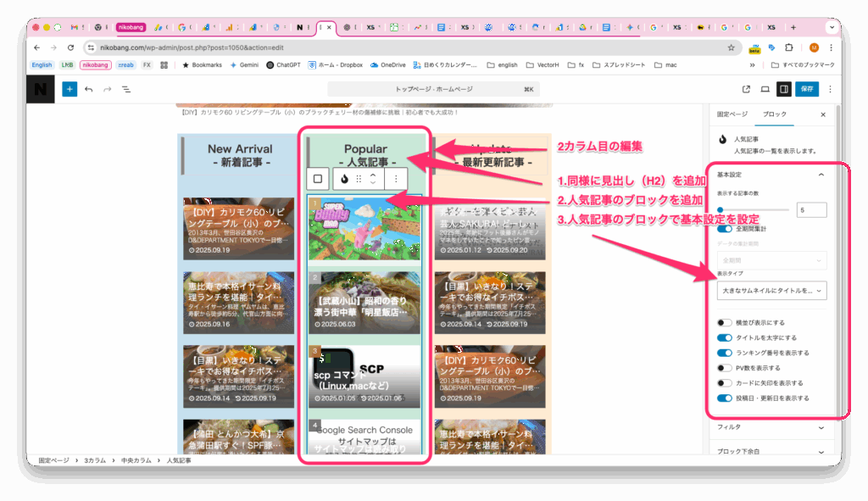The height and width of the screenshot is (501, 868).
Task: Toggle the settings sidebar panel icon
Action: pyautogui.click(x=784, y=89)
